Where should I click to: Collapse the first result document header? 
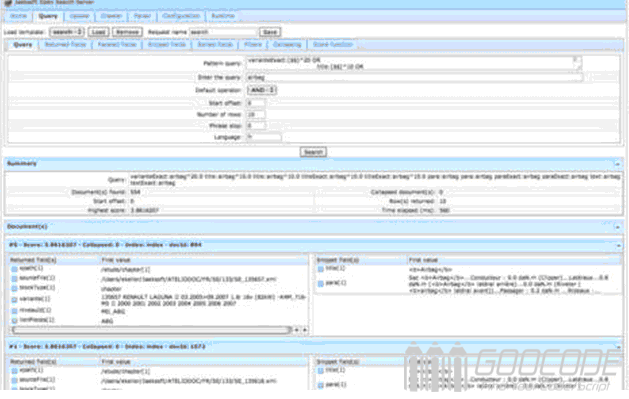point(618,245)
